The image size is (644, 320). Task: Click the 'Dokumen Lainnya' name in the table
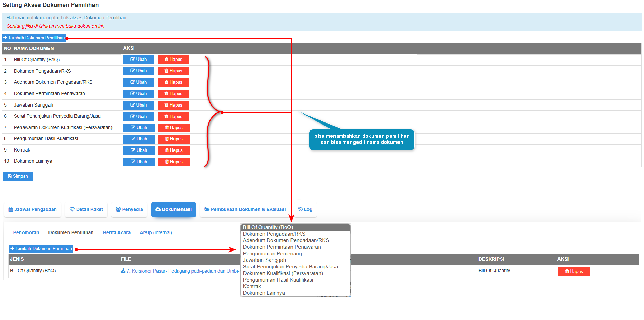point(33,161)
